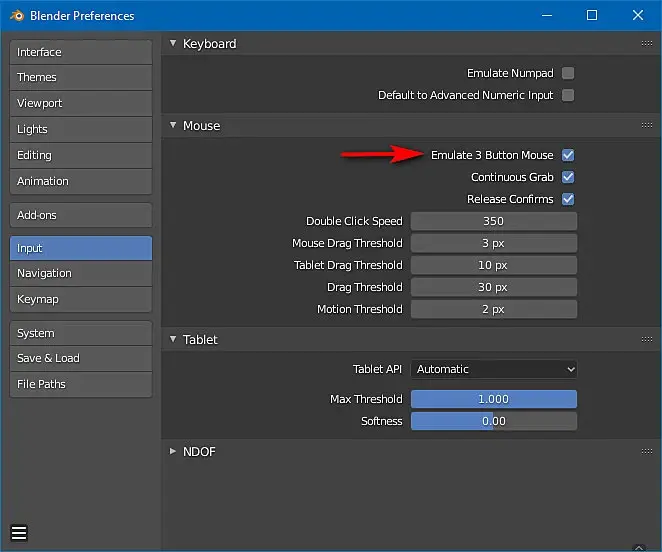This screenshot has width=662, height=552.
Task: Click the Max Threshold slider
Action: pyautogui.click(x=494, y=399)
